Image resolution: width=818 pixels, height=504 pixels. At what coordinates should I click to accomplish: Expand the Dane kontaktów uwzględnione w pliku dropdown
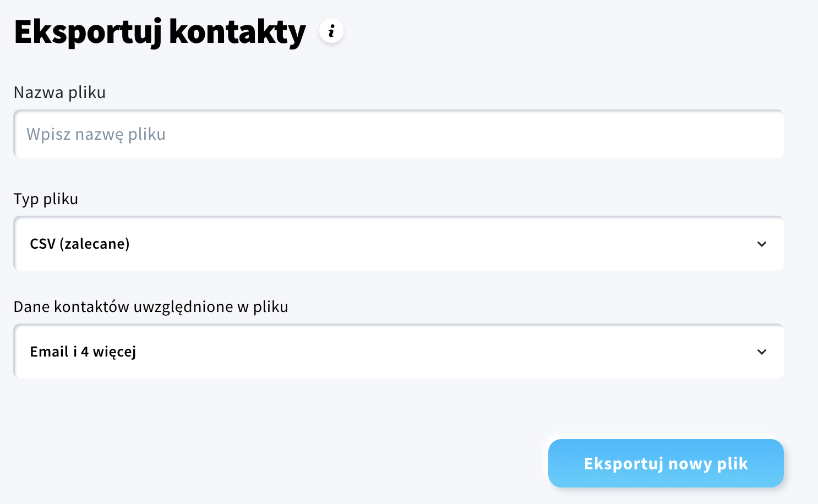pos(398,352)
